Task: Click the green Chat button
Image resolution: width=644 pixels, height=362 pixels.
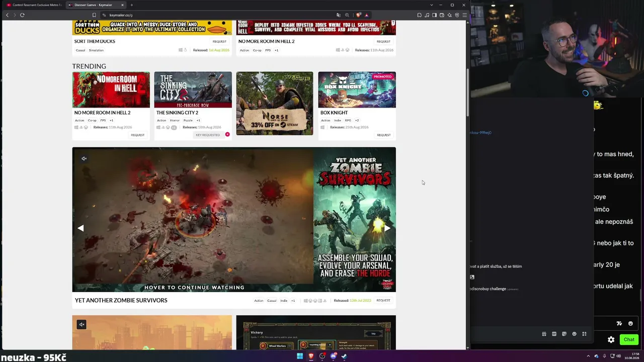Action: click(x=629, y=340)
